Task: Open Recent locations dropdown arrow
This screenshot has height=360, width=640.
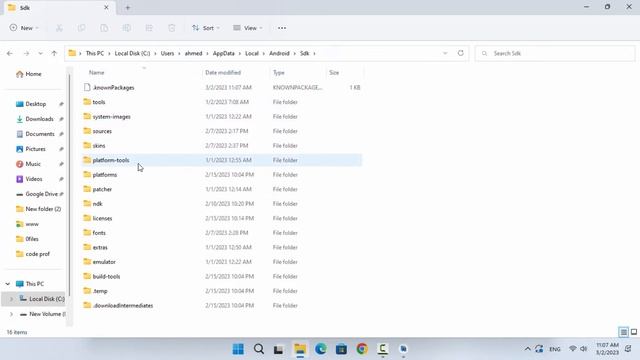Action: pyautogui.click(x=40, y=53)
